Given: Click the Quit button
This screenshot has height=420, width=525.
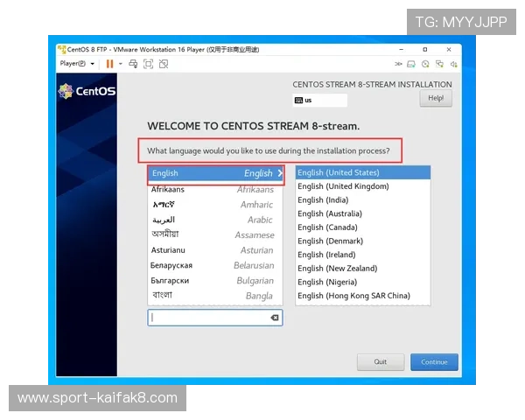Looking at the screenshot, I should pos(381,361).
